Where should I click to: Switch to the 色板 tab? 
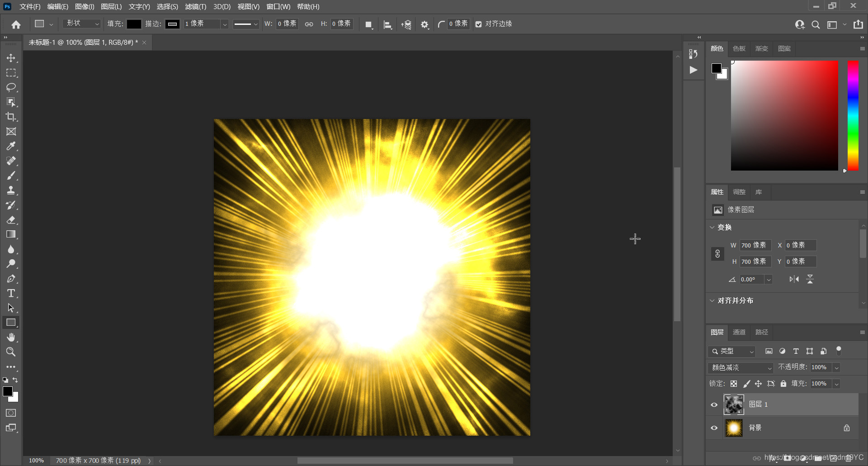tap(739, 48)
